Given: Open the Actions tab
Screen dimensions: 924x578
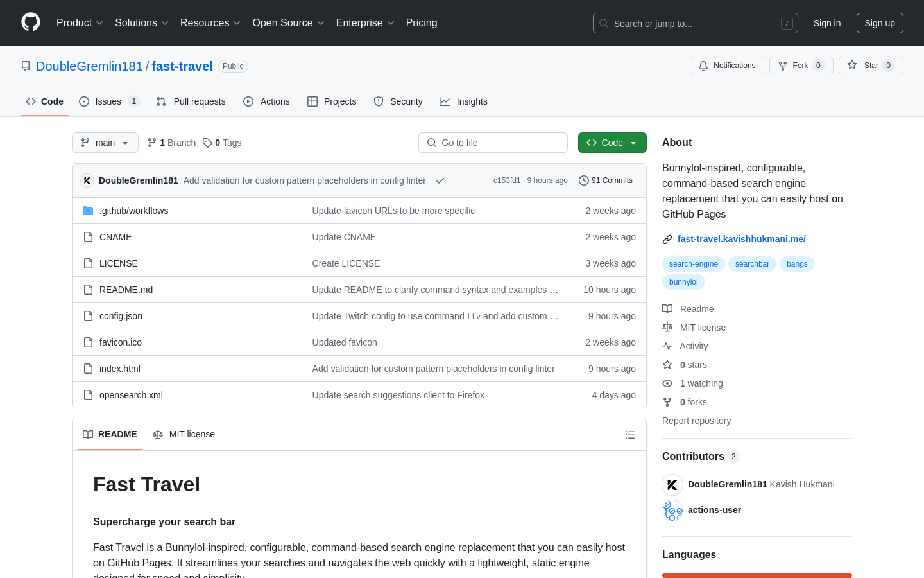Looking at the screenshot, I should pos(266,101).
